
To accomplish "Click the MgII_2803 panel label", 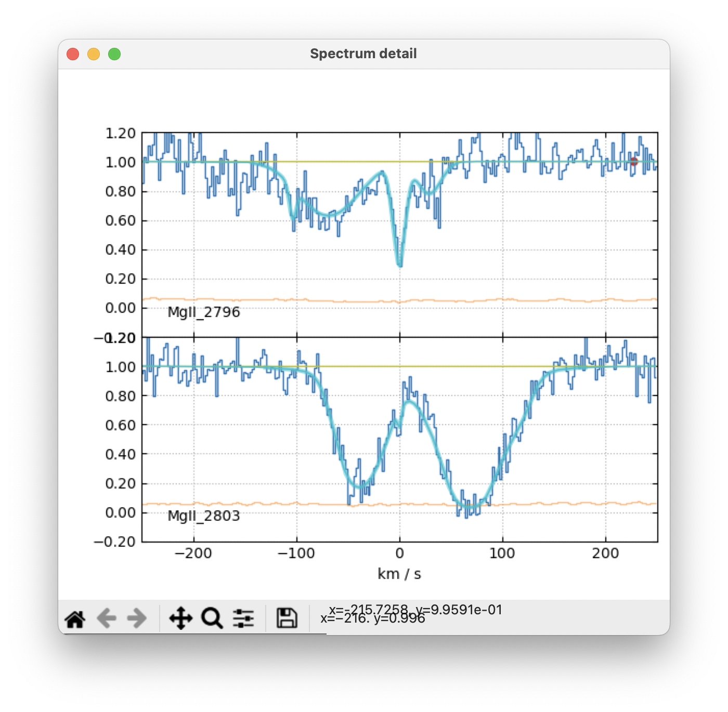I will point(204,516).
